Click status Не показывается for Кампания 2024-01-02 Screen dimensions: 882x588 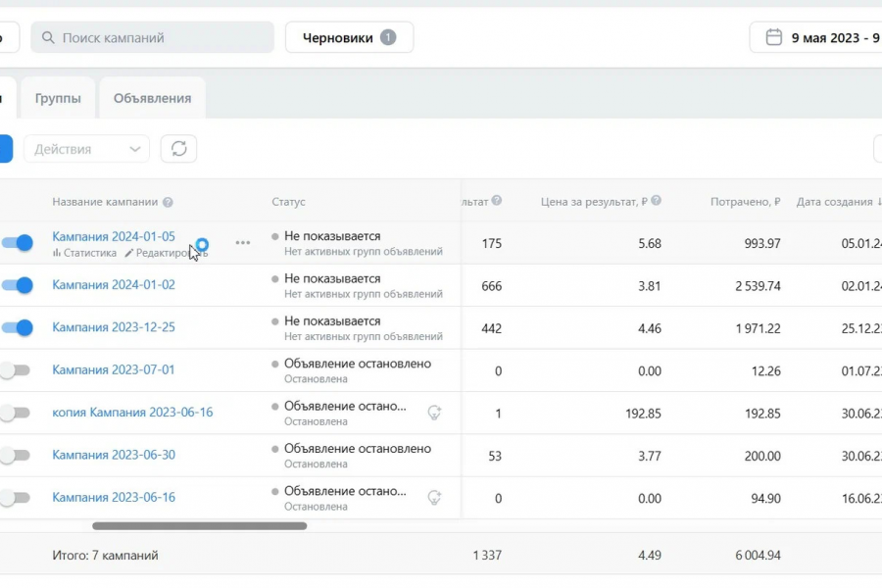tap(332, 278)
